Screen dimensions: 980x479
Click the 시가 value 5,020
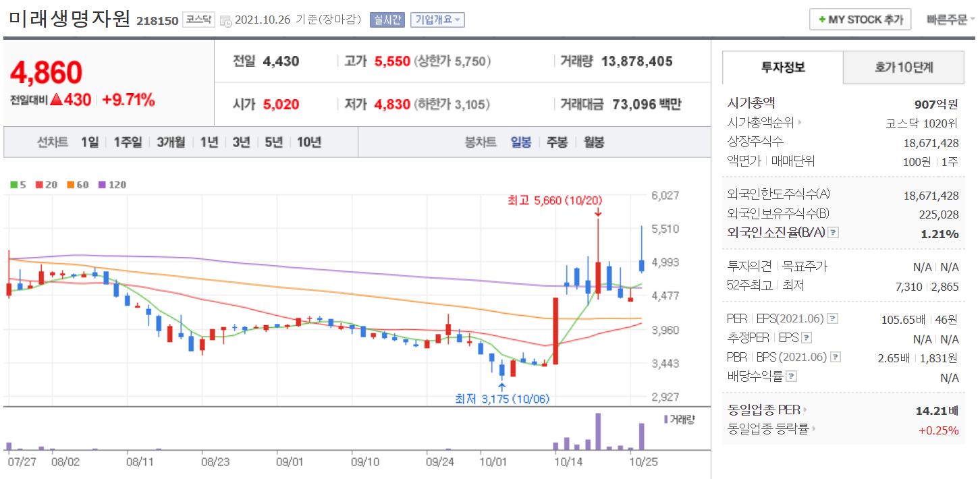coord(281,105)
